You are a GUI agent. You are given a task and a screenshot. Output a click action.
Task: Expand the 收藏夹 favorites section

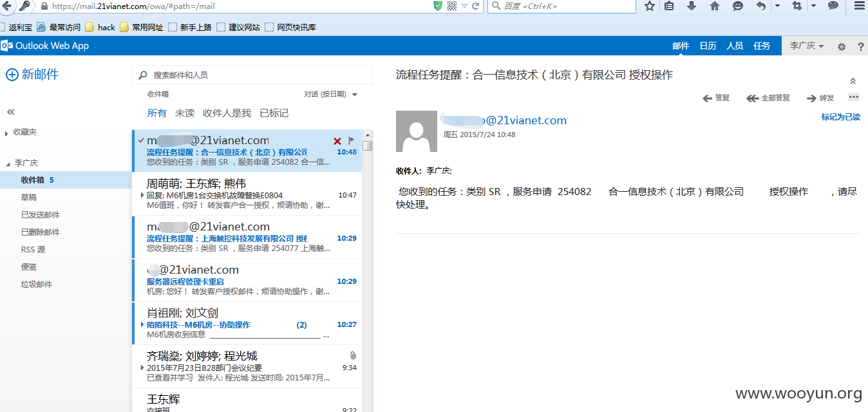(7, 133)
